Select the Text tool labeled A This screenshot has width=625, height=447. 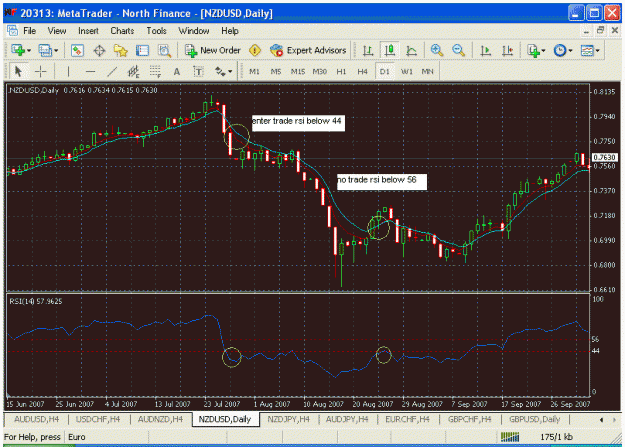pyautogui.click(x=177, y=72)
